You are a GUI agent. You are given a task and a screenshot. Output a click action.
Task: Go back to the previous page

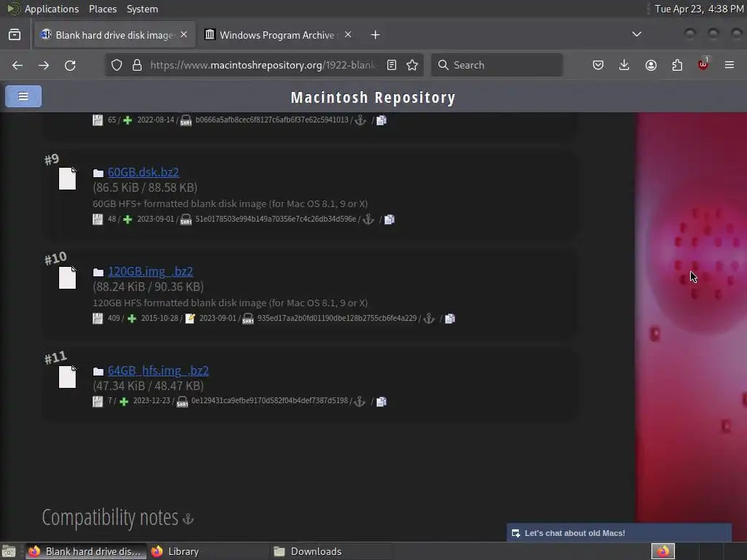(18, 65)
